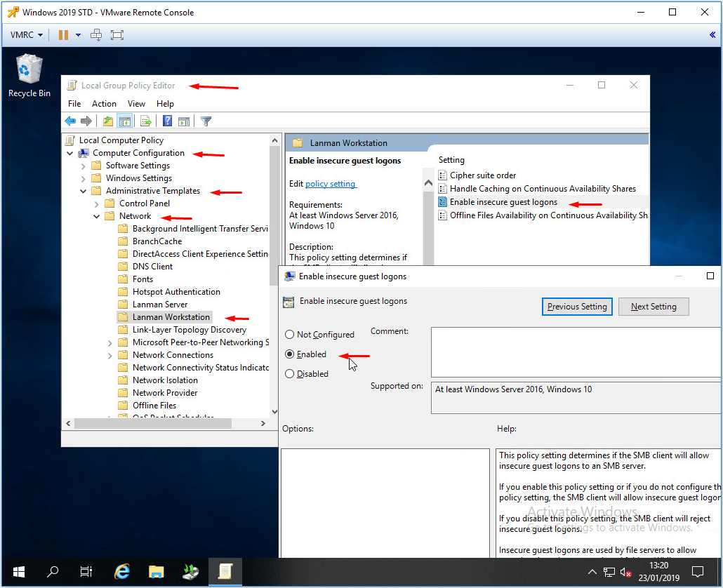Select the Not Configured radio button
The height and width of the screenshot is (588, 723).
point(290,335)
